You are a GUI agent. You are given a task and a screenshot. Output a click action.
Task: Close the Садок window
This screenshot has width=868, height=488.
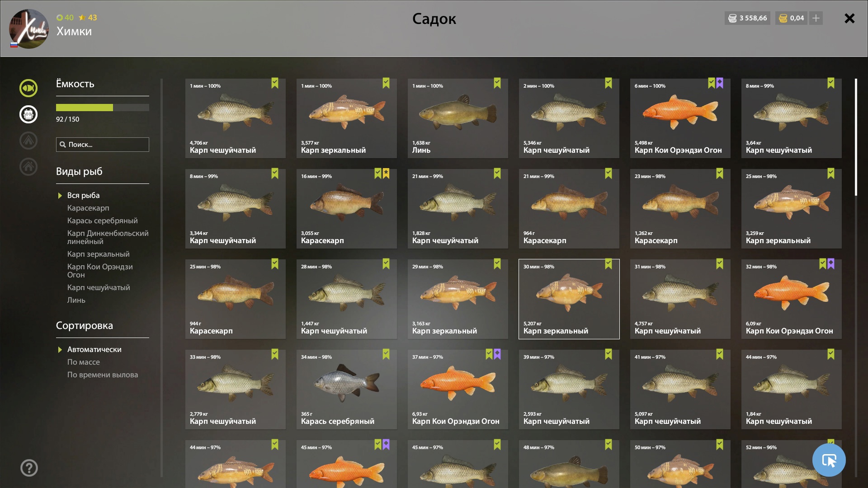click(849, 18)
